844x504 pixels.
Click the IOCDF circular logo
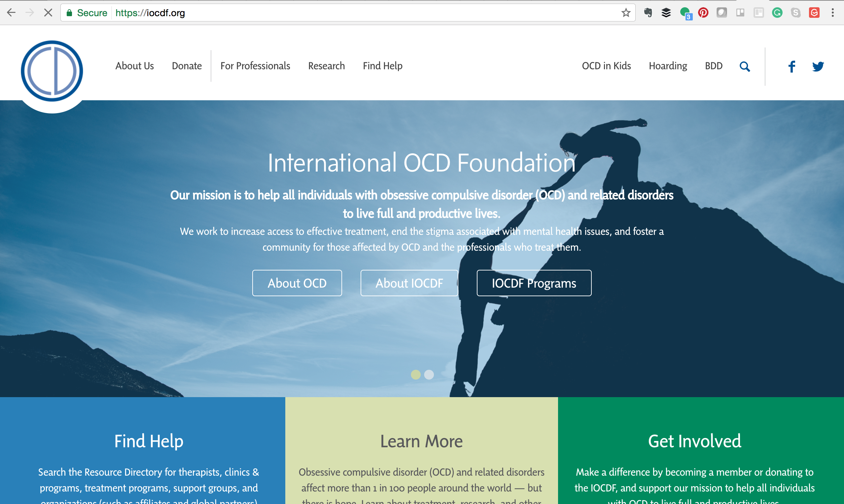tap(52, 71)
